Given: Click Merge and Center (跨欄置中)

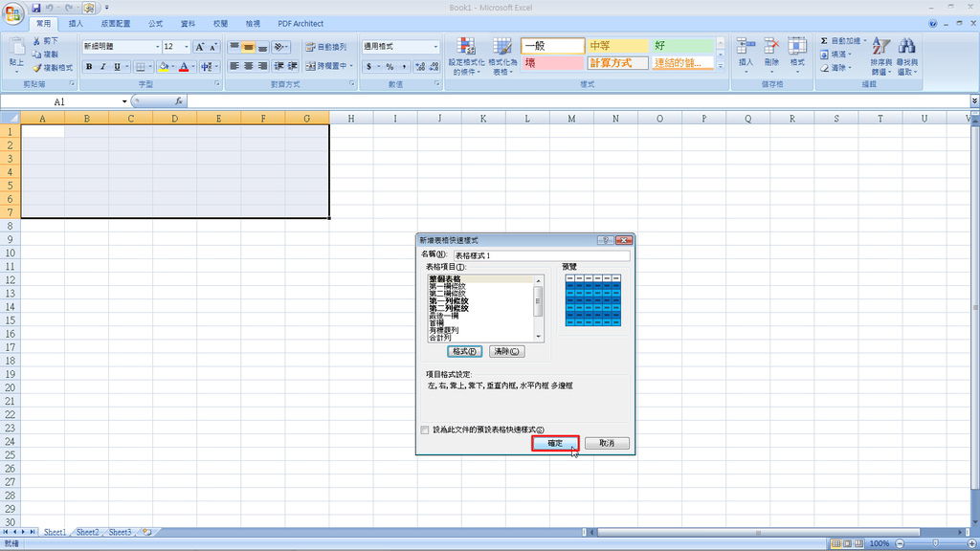Looking at the screenshot, I should [x=325, y=66].
